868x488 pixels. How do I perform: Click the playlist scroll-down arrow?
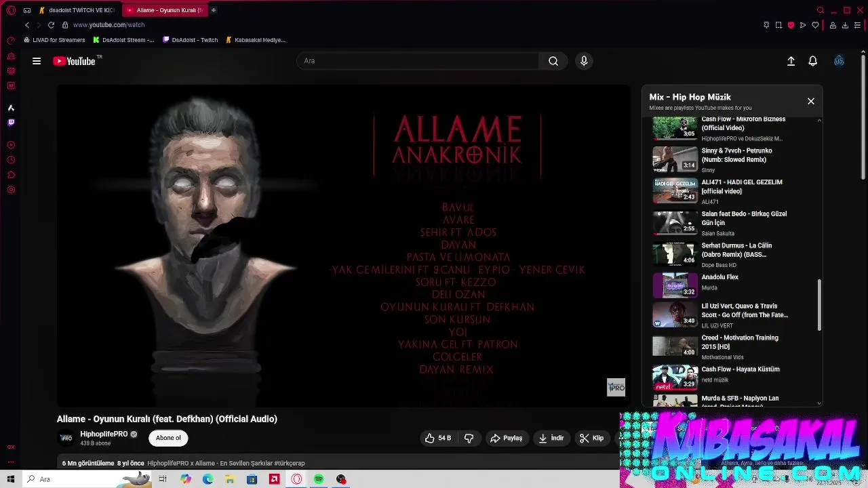click(819, 403)
